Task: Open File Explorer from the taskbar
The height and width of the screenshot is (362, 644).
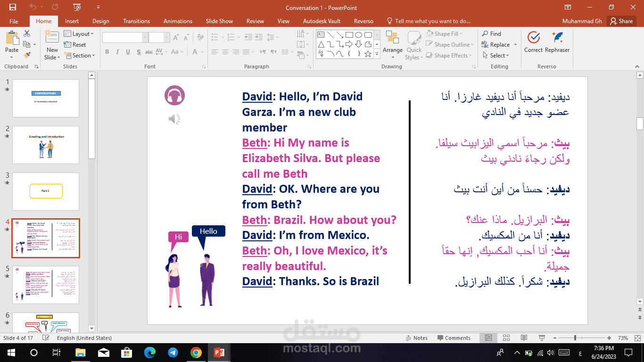Action: pyautogui.click(x=80, y=353)
